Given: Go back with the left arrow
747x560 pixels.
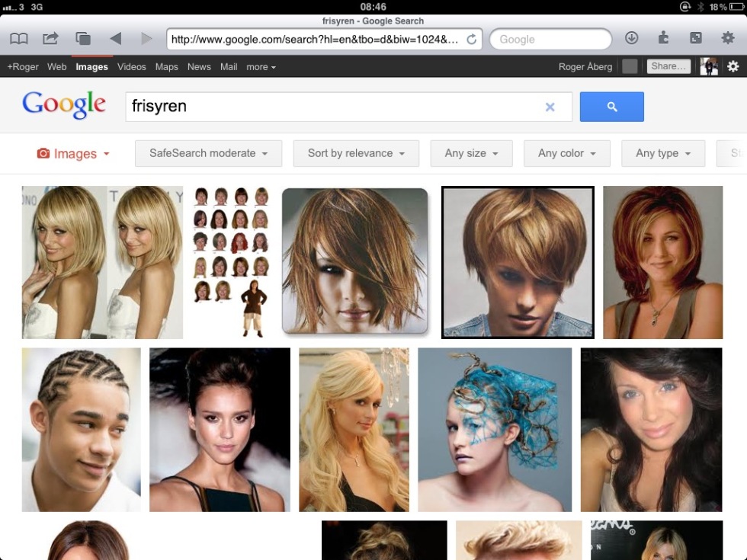Looking at the screenshot, I should tap(115, 39).
